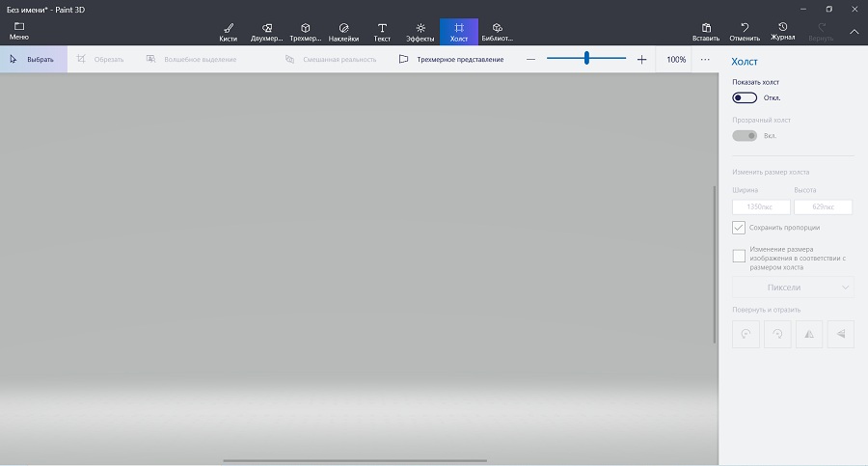Check the Сохранить пропорции checkbox
This screenshot has height=466, width=868.
click(739, 228)
